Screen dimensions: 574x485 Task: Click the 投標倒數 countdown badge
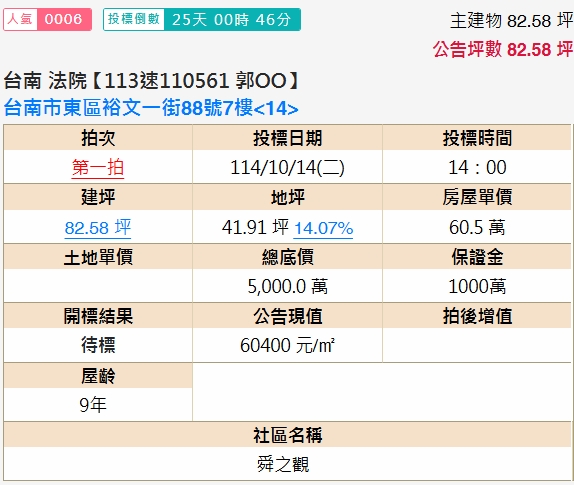pyautogui.click(x=202, y=19)
